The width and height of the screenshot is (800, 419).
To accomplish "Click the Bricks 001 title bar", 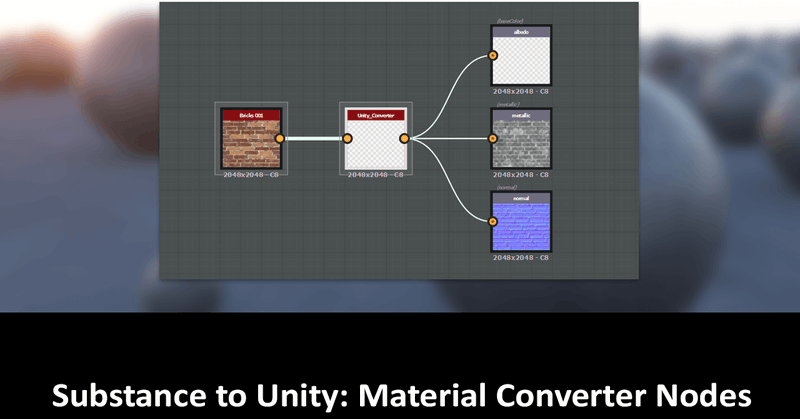I will [251, 115].
